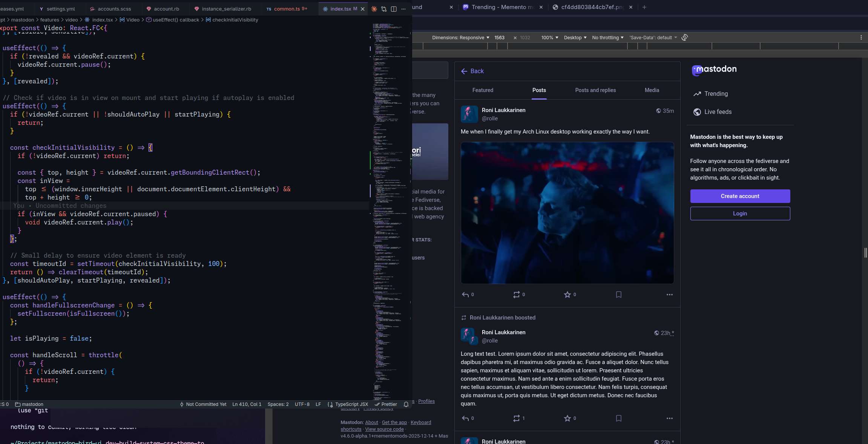Open notifications bell in status bar
This screenshot has height=444, width=868.
[406, 404]
